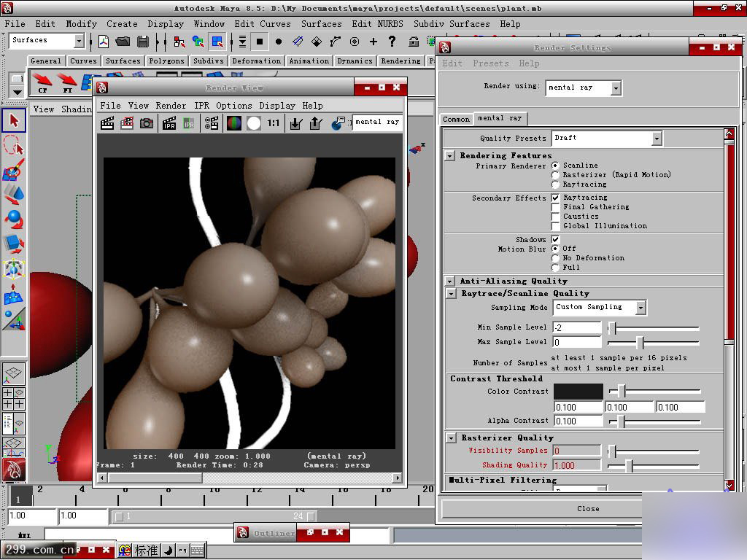
Task: Click the Redo Previous Render clapperboard icon
Action: point(108,123)
